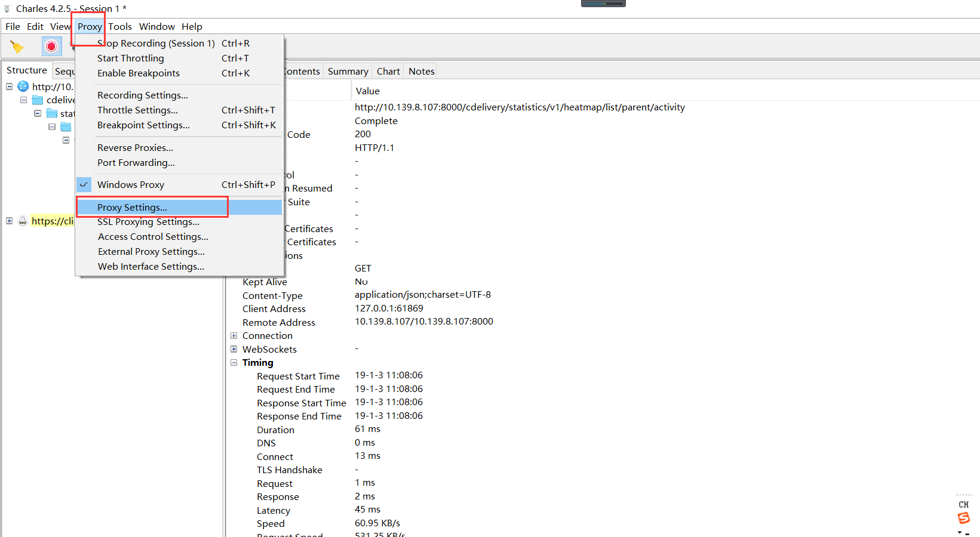
Task: Open Web Interface Settings...
Action: point(179,266)
